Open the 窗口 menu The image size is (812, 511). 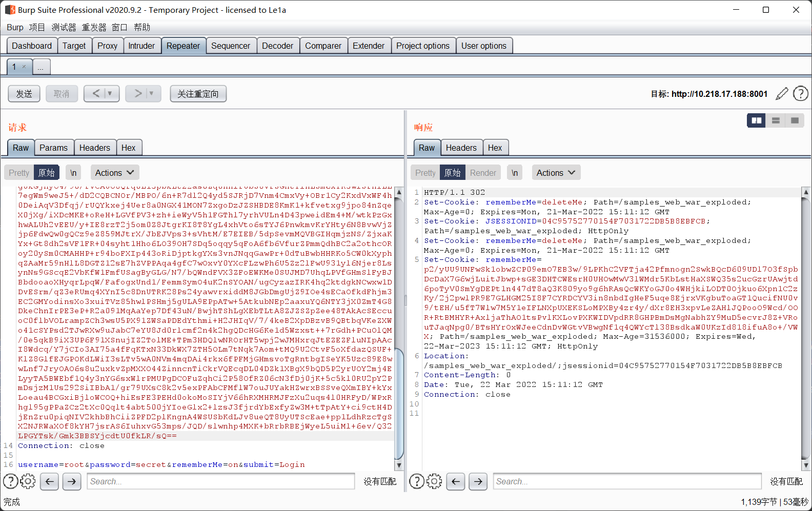[119, 27]
